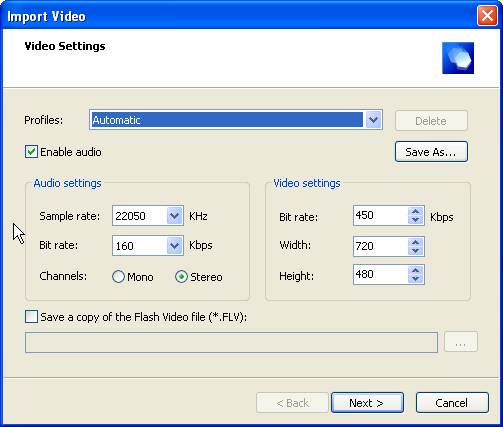Click the blue Import Video wizard icon
The height and width of the screenshot is (427, 503).
pos(458,58)
